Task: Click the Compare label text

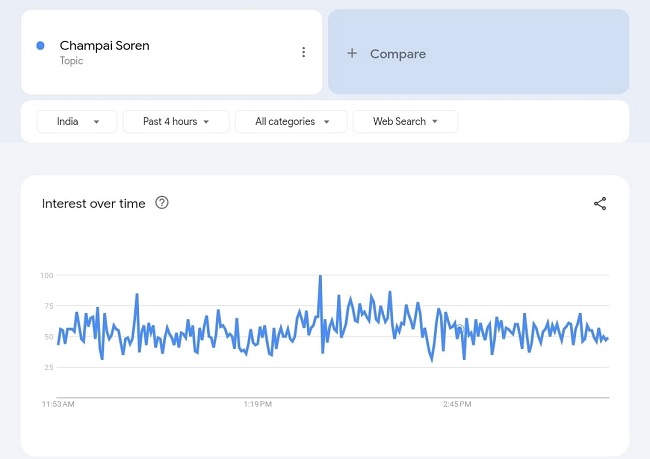Action: [398, 54]
